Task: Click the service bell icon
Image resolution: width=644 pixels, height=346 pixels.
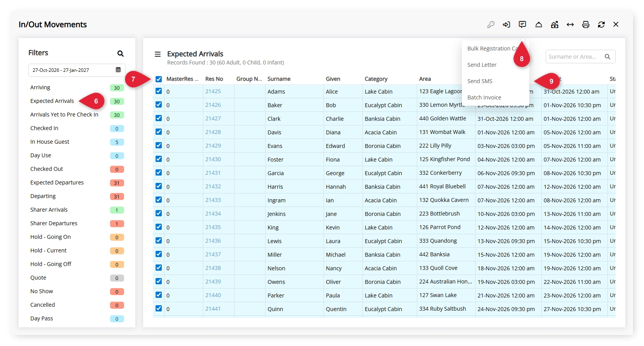Action: click(539, 24)
